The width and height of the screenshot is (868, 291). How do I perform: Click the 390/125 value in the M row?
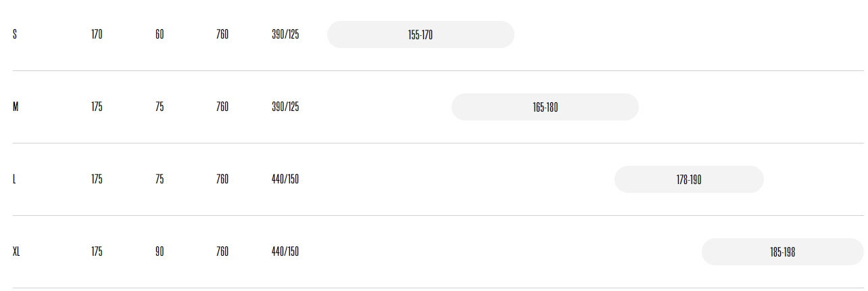[x=285, y=107]
